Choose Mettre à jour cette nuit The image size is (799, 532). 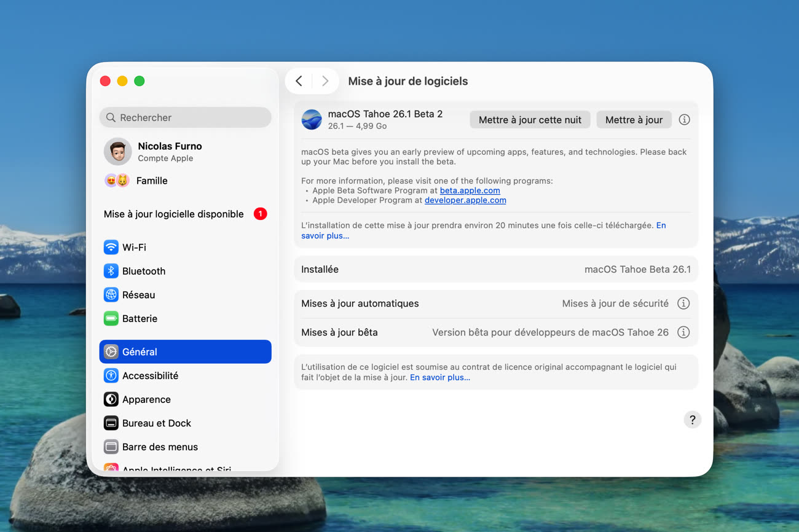click(530, 120)
